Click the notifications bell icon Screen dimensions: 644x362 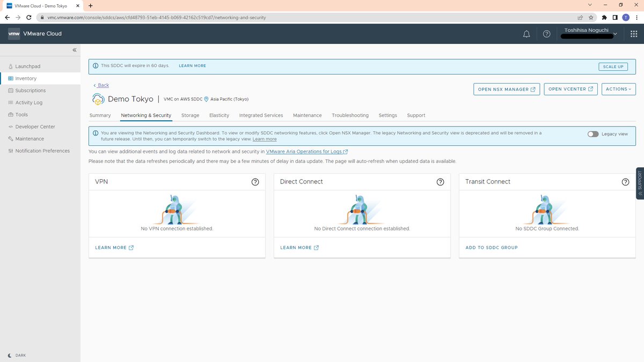(526, 34)
